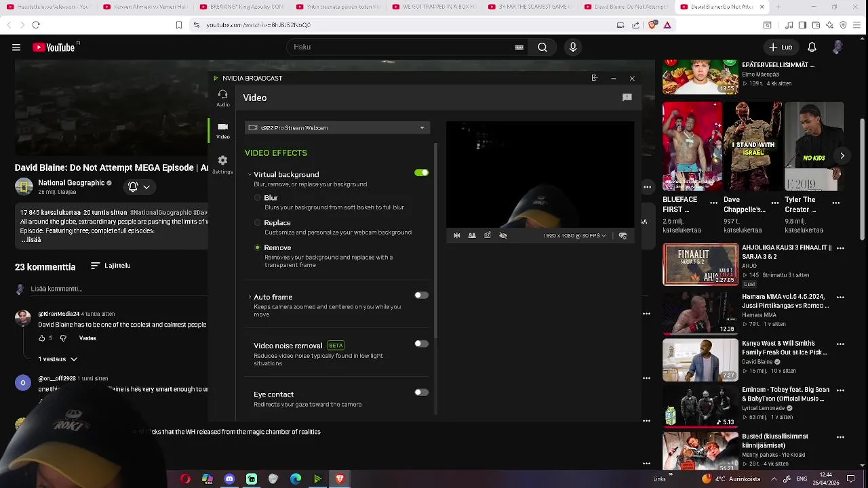Viewport: 868px width, 488px height.
Task: Collapse the Virtual background section chevron
Action: point(250,175)
